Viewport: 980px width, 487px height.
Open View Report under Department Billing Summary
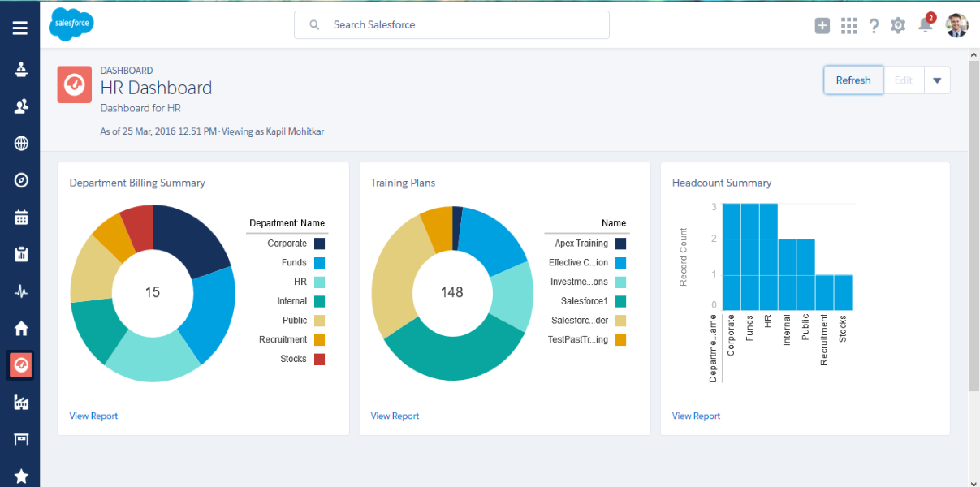coord(93,416)
